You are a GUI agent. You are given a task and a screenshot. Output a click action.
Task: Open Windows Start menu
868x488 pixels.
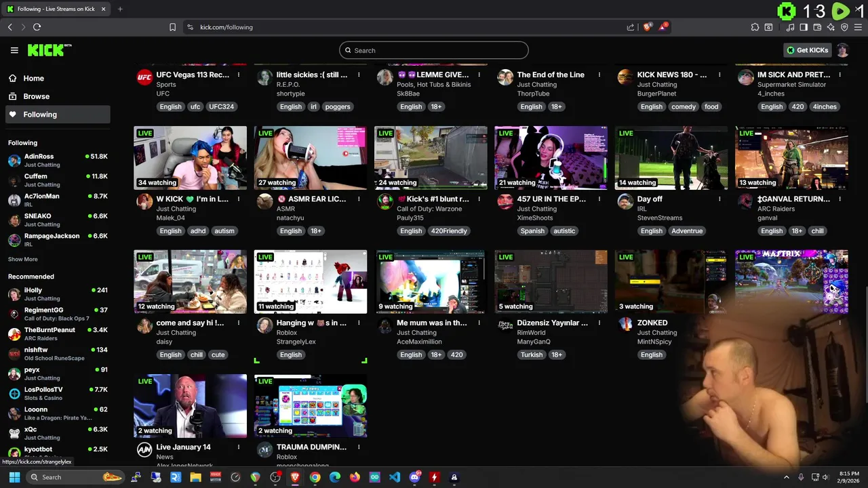click(14, 477)
